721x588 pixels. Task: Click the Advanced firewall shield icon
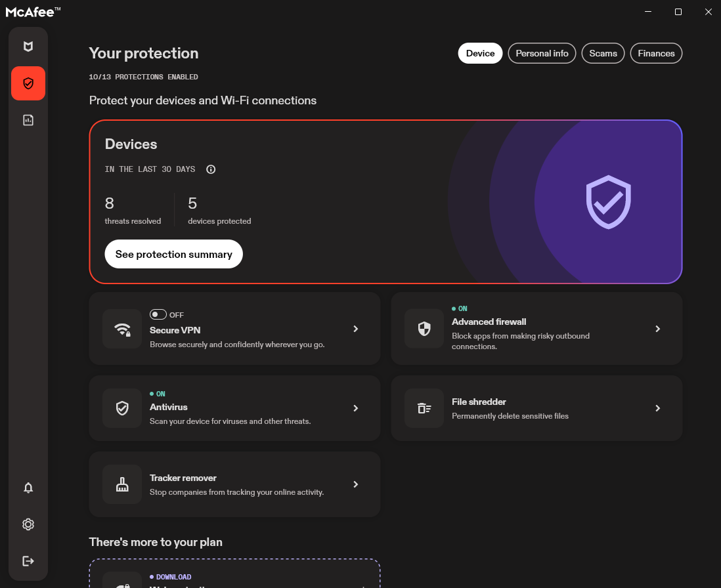click(424, 328)
